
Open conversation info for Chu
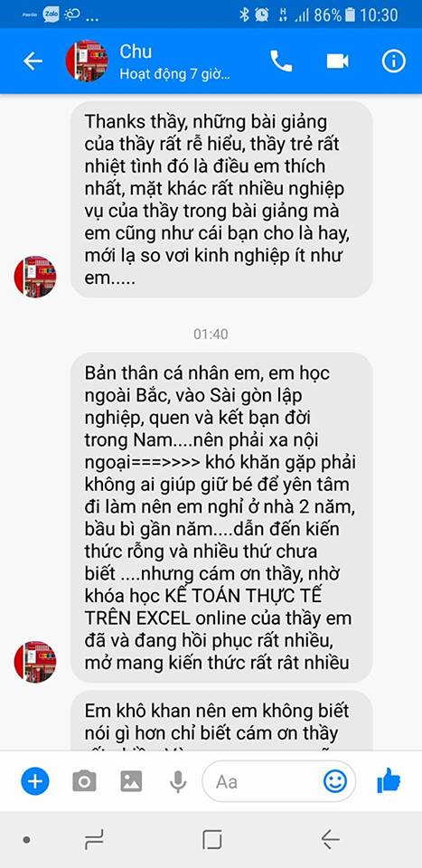coord(393,61)
